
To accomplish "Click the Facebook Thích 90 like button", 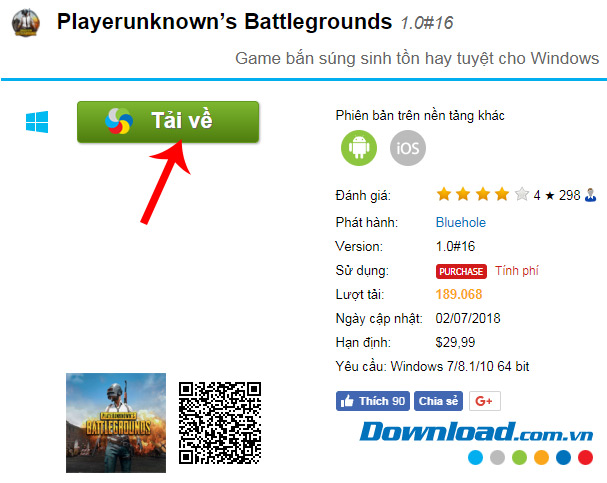I will pyautogui.click(x=373, y=401).
